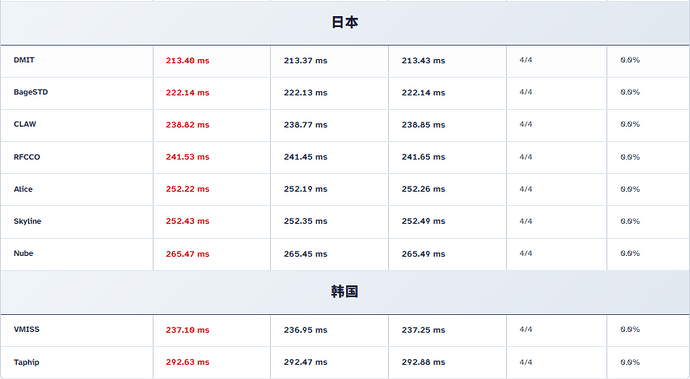Click the 0.0% loss in BageSTD row
Screen dimensions: 690x379
tap(630, 92)
